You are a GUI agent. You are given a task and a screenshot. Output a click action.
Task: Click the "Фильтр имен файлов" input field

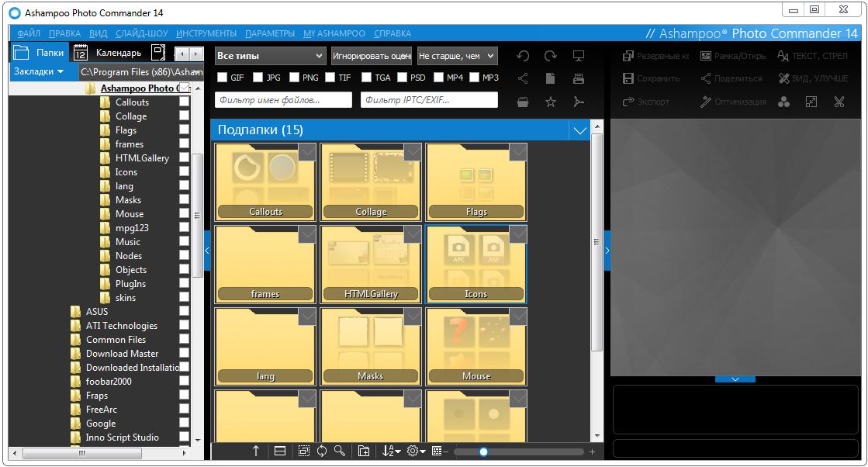283,100
